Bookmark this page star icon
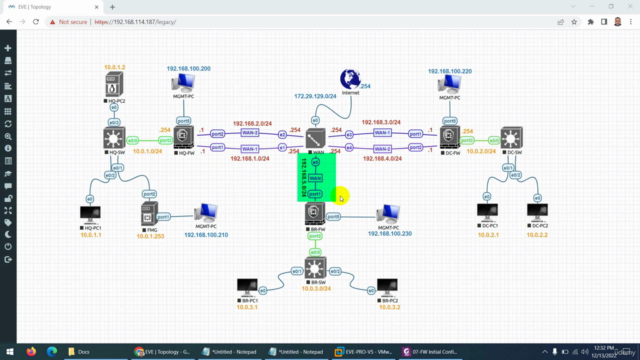Image resolution: width=640 pixels, height=360 pixels. 574,22
